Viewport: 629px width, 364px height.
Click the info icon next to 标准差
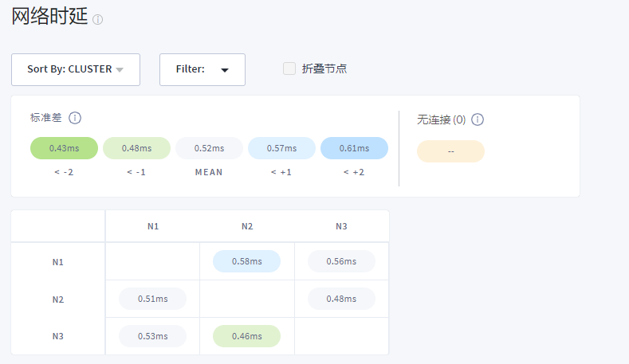click(x=75, y=118)
